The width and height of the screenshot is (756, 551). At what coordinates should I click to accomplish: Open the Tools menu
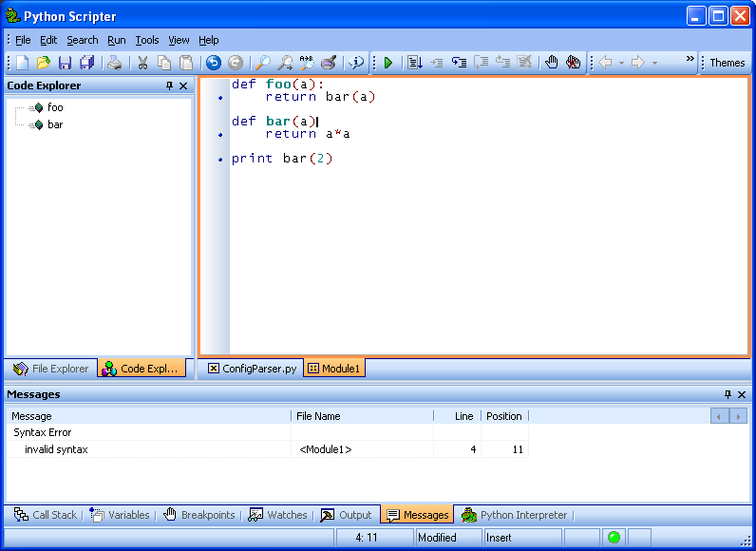[147, 40]
